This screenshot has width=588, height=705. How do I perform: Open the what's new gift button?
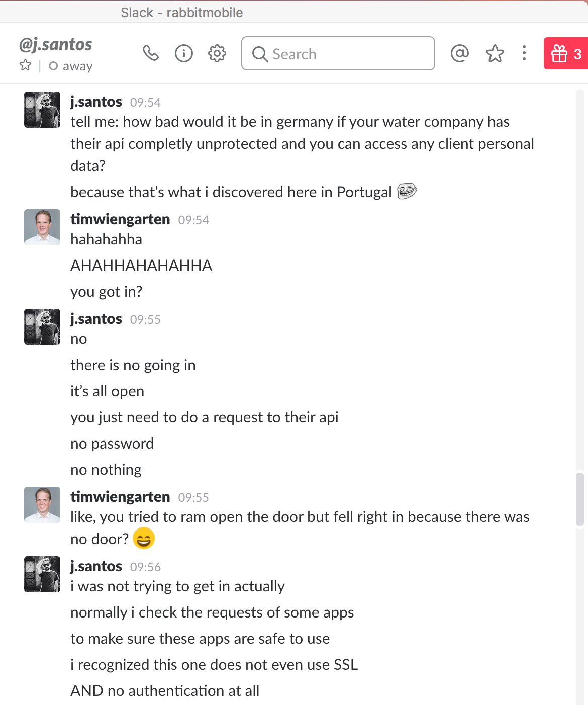(566, 53)
